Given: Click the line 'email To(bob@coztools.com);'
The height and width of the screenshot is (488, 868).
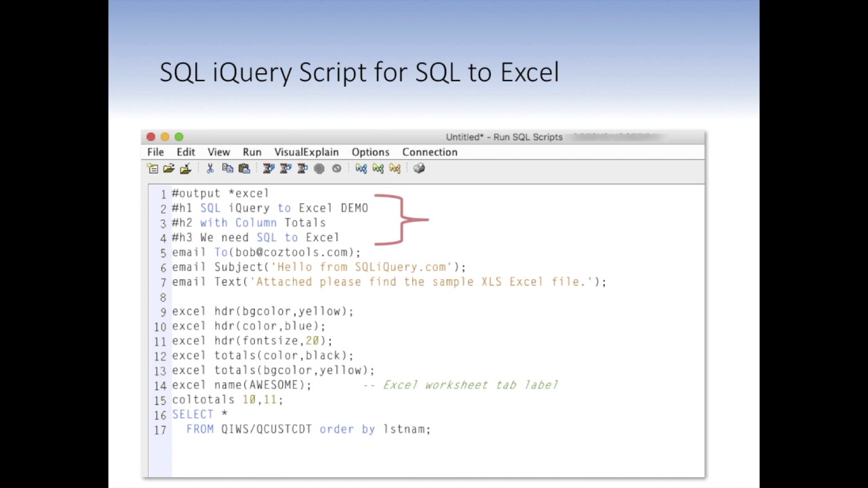Looking at the screenshot, I should (267, 253).
